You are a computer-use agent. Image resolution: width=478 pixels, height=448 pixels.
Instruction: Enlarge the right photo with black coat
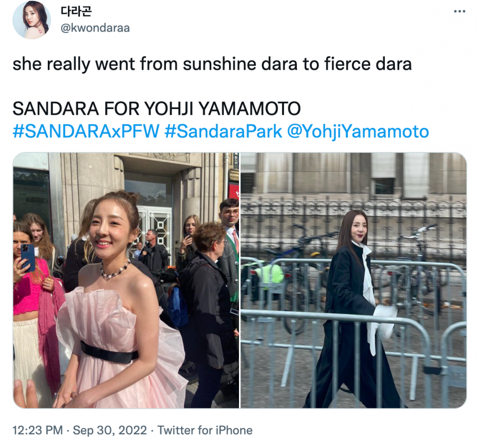click(x=354, y=280)
